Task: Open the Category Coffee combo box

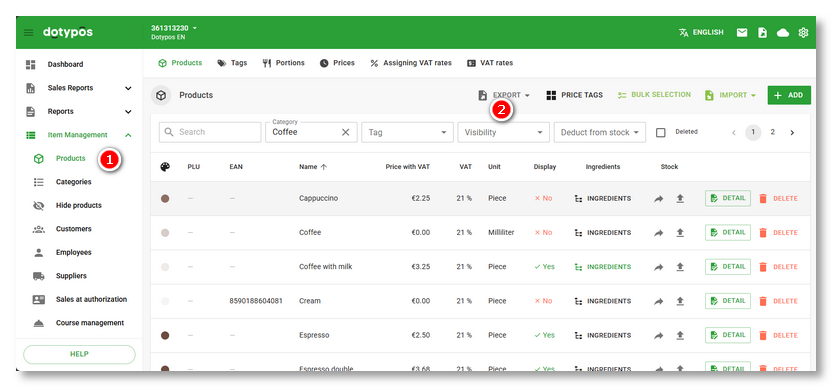Action: pos(311,132)
